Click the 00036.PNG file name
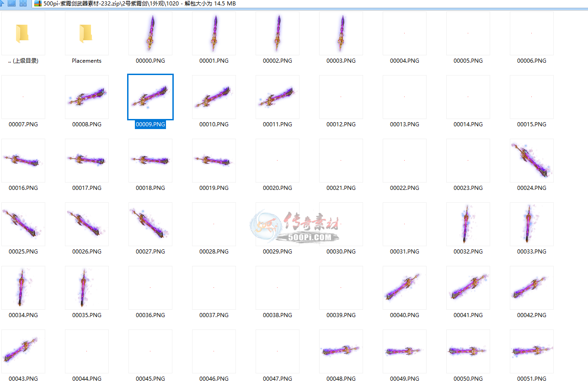Viewport: 588px width, 383px height. click(x=150, y=315)
